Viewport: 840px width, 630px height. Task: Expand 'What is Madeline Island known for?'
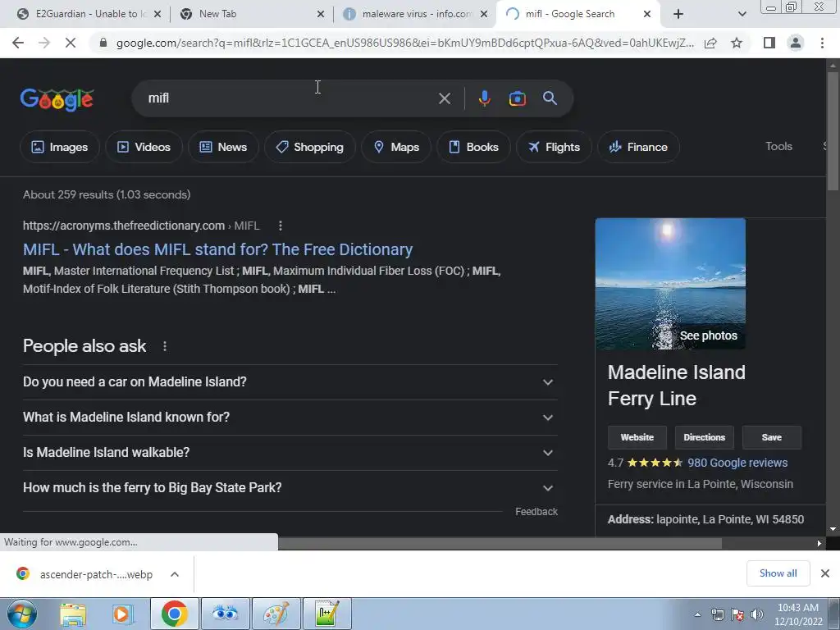click(290, 418)
